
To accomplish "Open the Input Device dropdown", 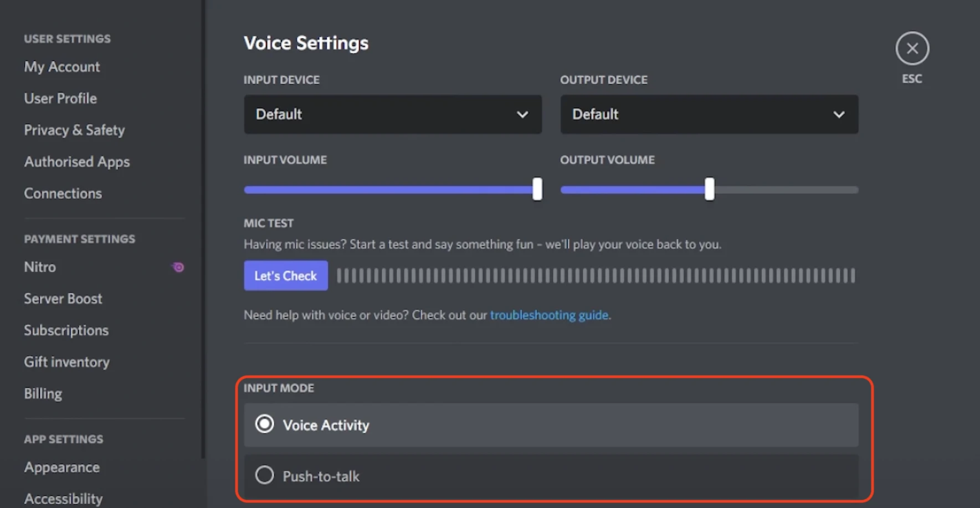I will pos(392,114).
